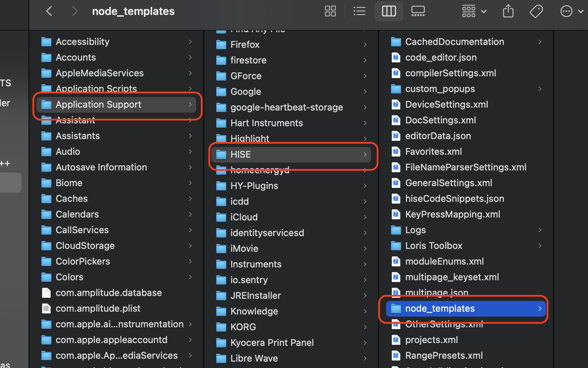Click the Knowledge folder icon

tap(221, 312)
